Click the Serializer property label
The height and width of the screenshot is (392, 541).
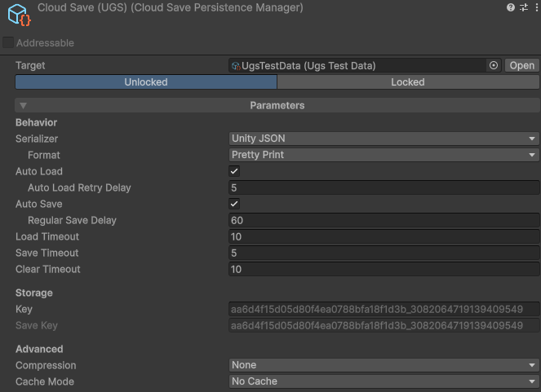37,139
